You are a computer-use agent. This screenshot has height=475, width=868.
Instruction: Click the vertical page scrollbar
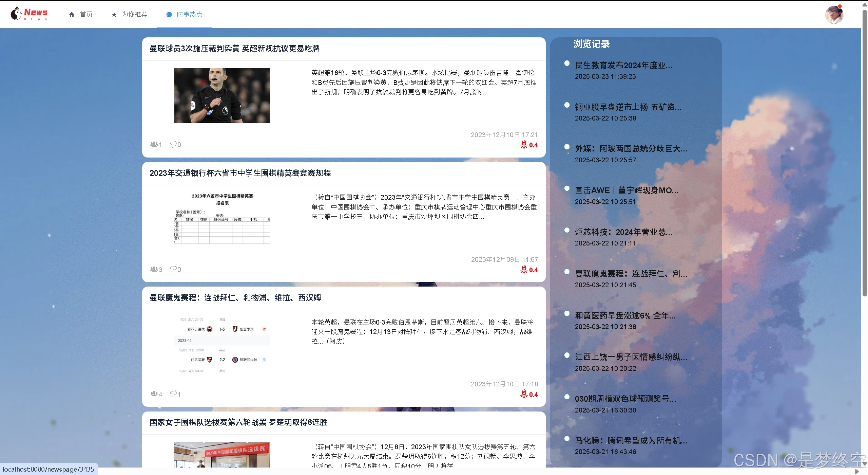(x=864, y=153)
